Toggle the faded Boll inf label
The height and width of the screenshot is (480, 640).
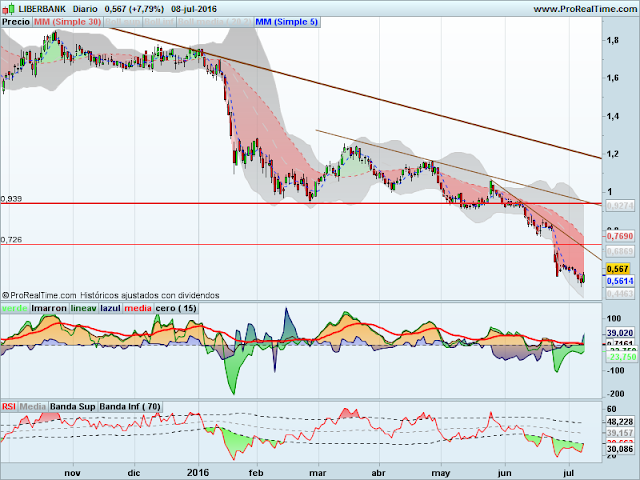tap(159, 22)
